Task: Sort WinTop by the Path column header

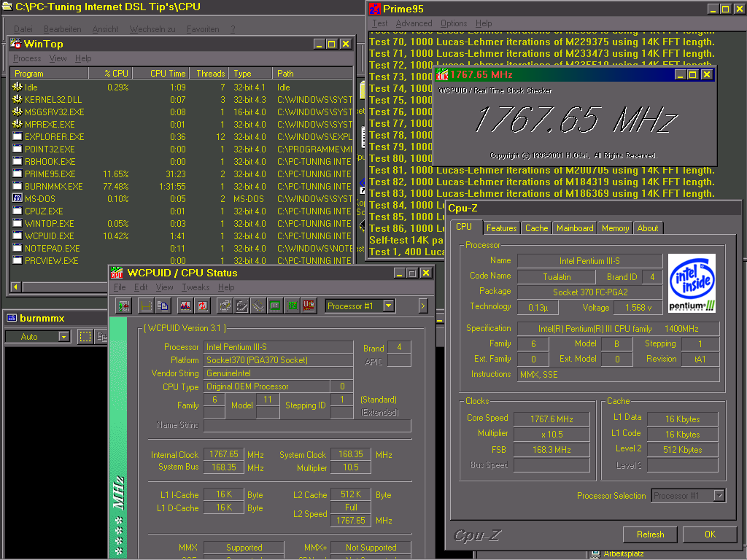Action: (312, 74)
